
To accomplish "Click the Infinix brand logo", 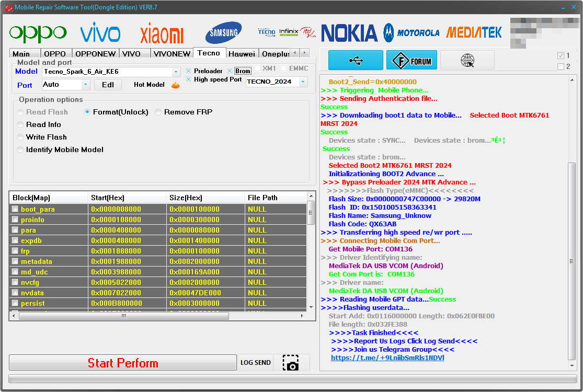I will click(289, 32).
